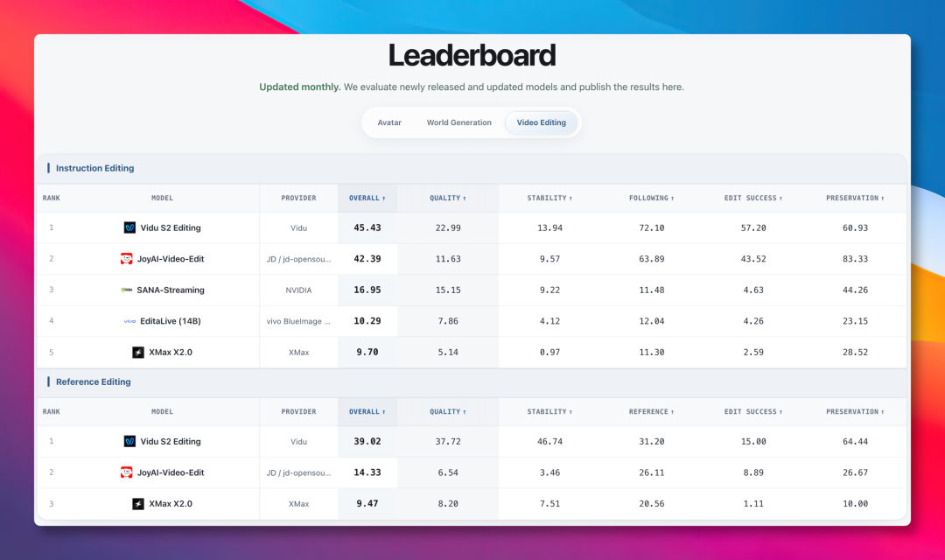The width and height of the screenshot is (945, 560).
Task: Open the World Generation tab
Action: (459, 122)
